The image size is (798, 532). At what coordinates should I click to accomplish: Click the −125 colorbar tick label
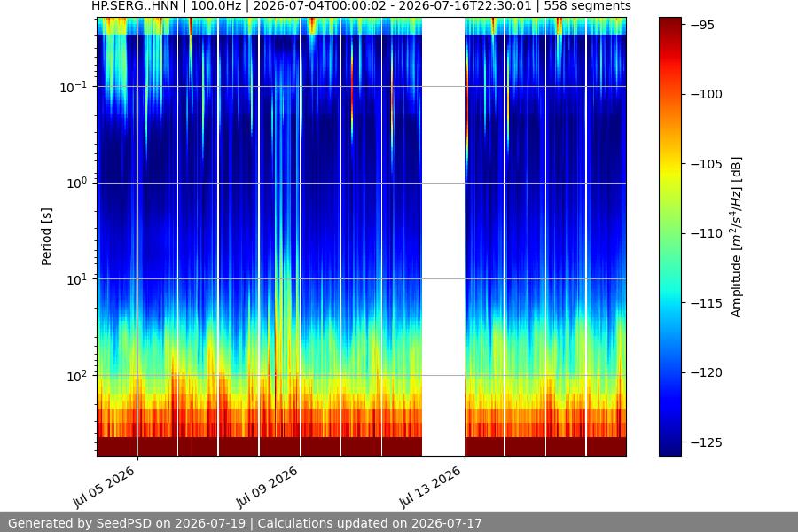coord(706,442)
